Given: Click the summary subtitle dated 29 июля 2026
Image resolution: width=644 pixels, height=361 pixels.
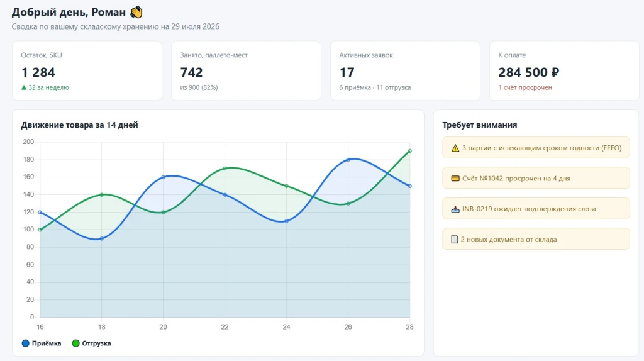Looking at the screenshot, I should click(x=116, y=26).
